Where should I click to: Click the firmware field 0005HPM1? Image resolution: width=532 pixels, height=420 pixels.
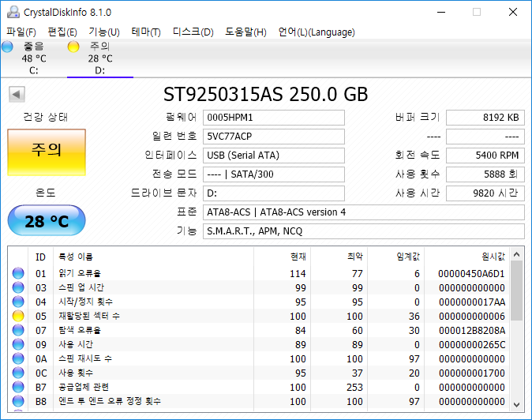click(274, 118)
